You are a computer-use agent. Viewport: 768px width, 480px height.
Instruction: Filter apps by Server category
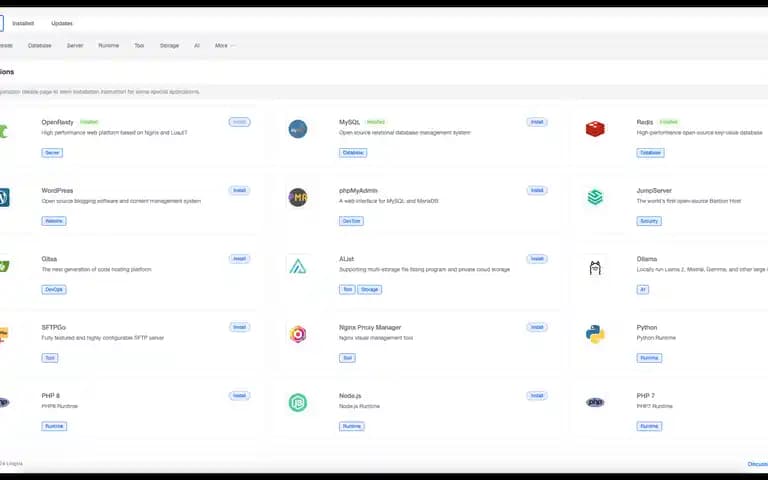[x=75, y=46]
